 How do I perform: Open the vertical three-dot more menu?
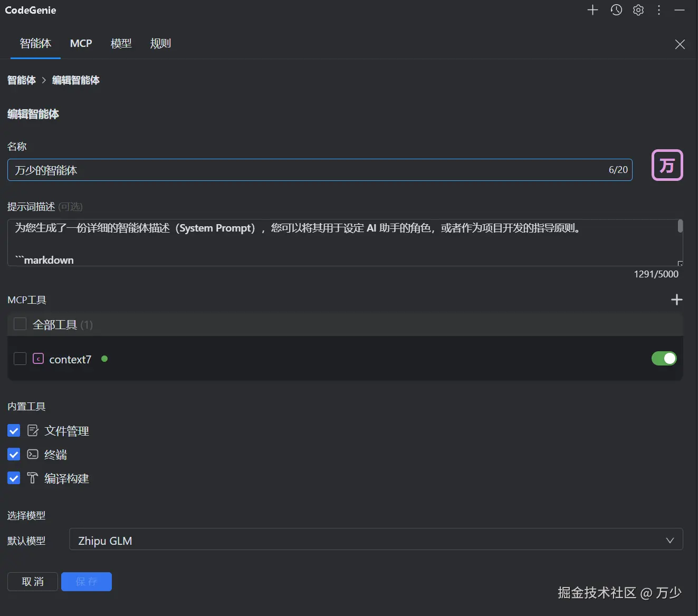point(659,10)
